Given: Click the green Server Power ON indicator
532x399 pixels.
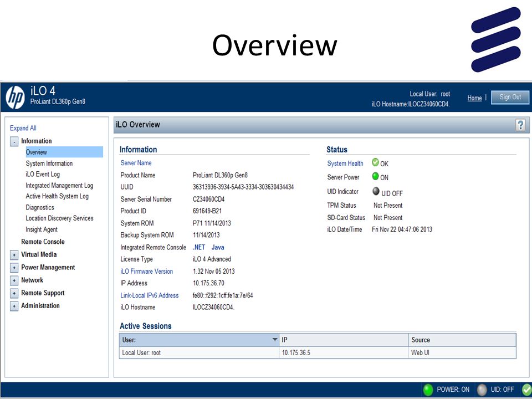Looking at the screenshot, I should [x=375, y=176].
